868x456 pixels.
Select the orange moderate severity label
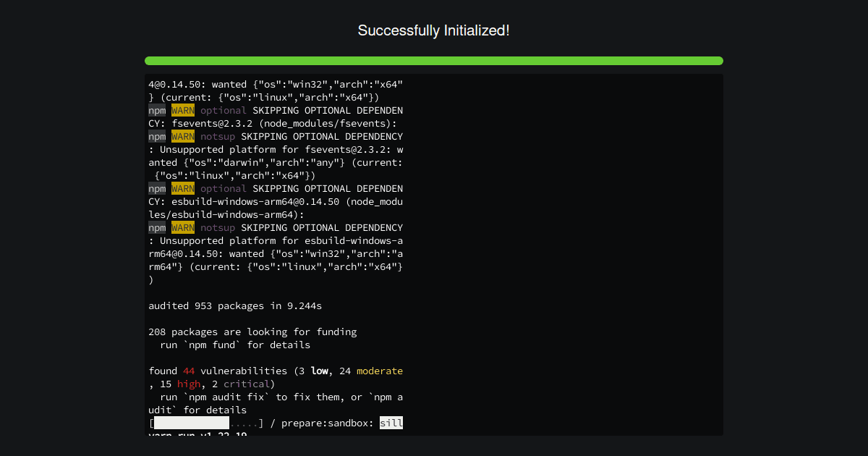(x=380, y=371)
